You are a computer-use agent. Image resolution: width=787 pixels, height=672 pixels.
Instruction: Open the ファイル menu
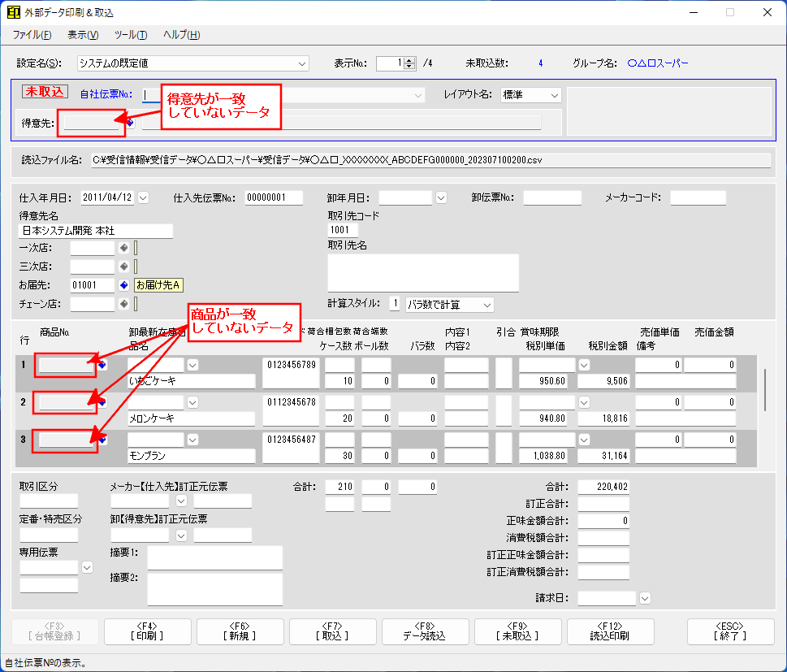[x=32, y=35]
